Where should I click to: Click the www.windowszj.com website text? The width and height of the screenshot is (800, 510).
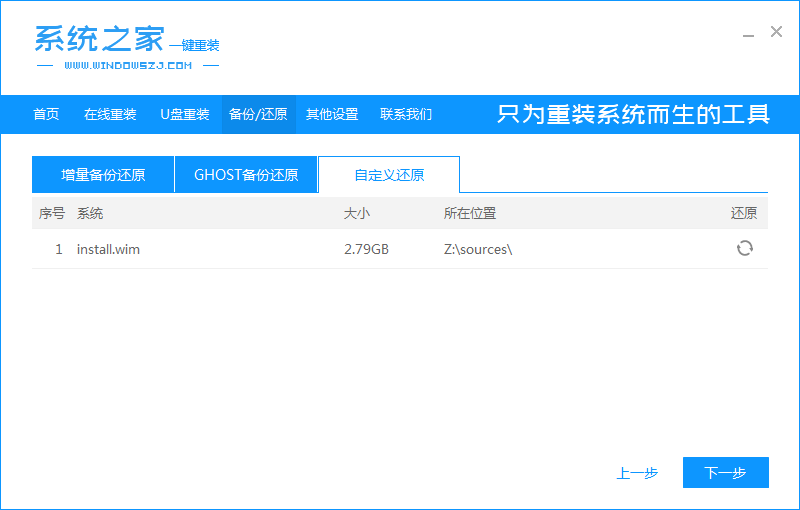[x=127, y=66]
